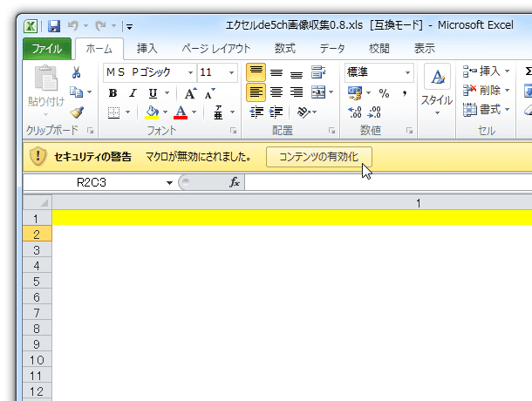
Task: Switch to the データ tab
Action: point(332,49)
